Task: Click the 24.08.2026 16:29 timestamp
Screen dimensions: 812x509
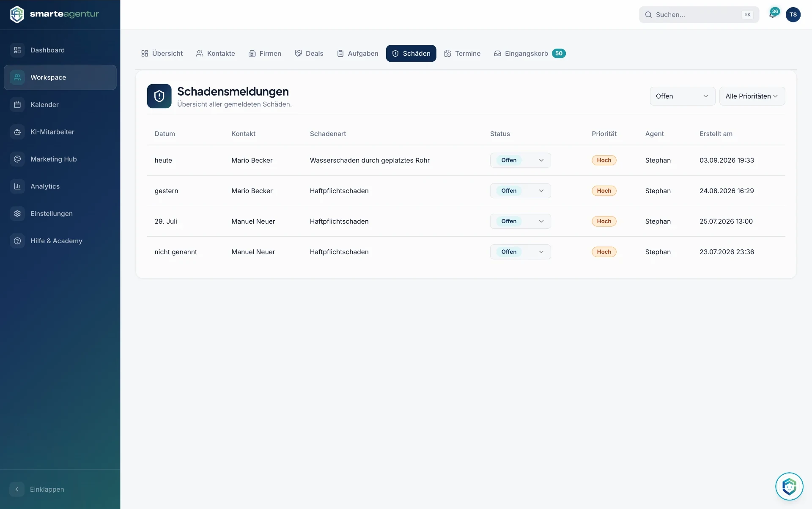Action: click(727, 191)
